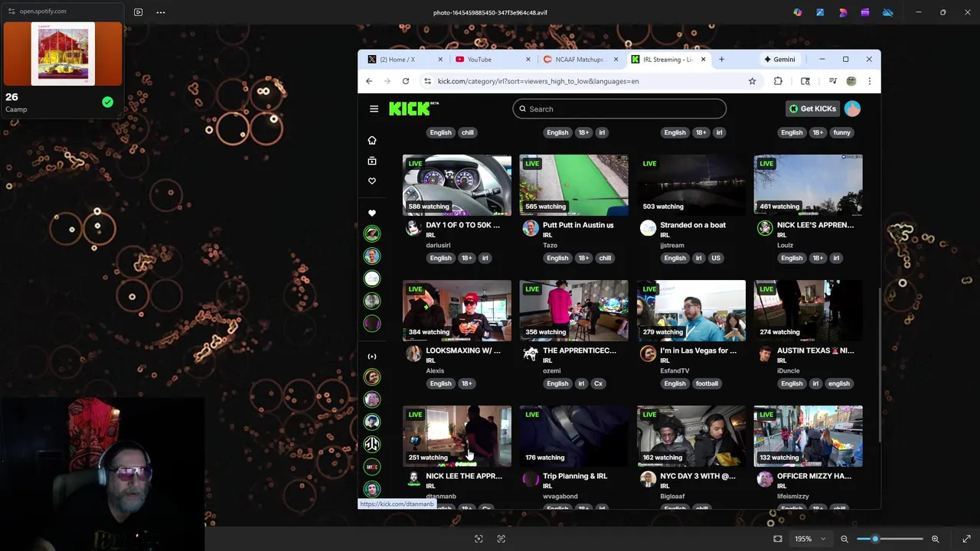This screenshot has height=551, width=980.
Task: Open Chrome three-dot menu
Action: [x=869, y=81]
